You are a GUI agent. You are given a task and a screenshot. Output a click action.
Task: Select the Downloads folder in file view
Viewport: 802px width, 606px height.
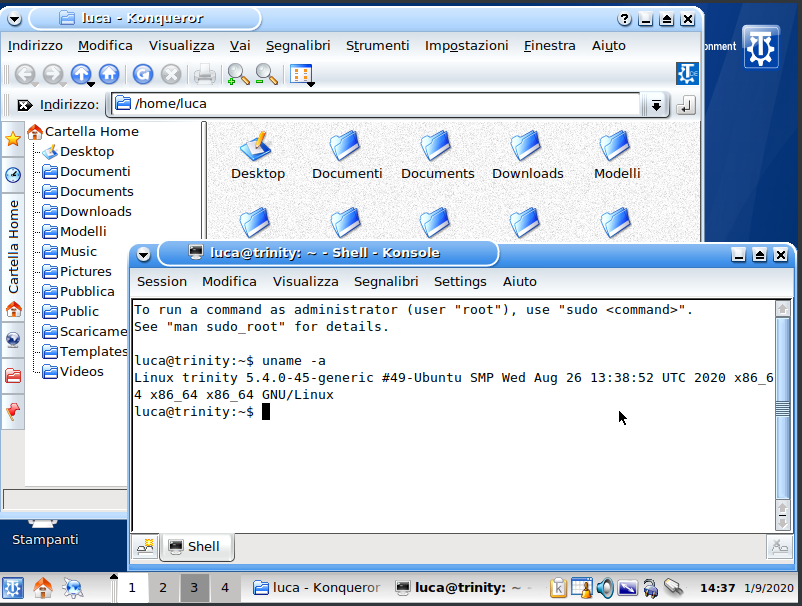[x=527, y=155]
